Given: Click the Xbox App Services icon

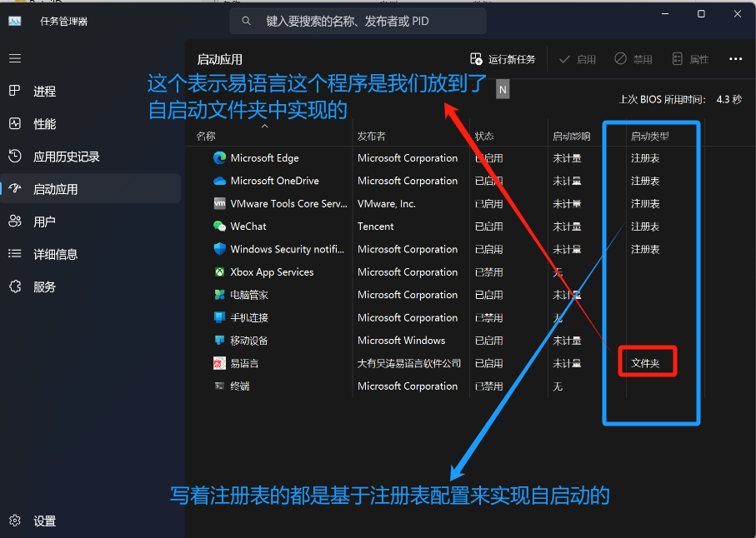Looking at the screenshot, I should (219, 271).
